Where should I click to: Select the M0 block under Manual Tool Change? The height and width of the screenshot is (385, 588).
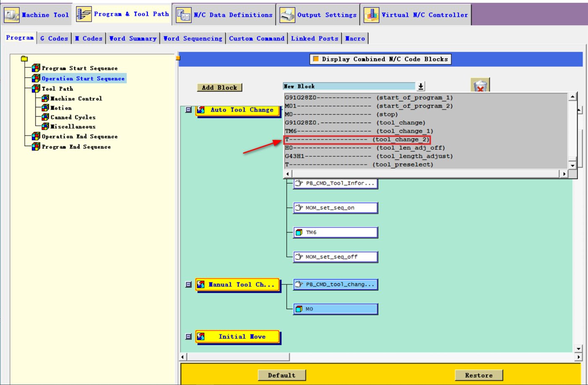click(336, 309)
